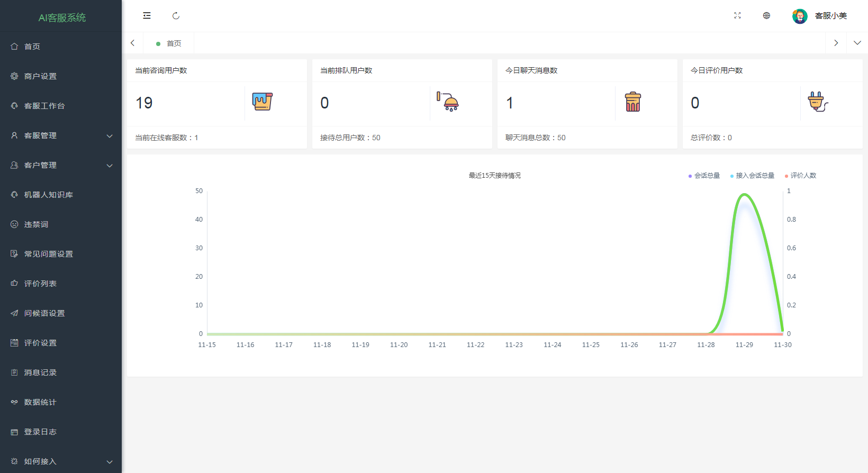Click the paint bucket icon in consulting users card
Screen dimensions: 868x473
coord(262,102)
